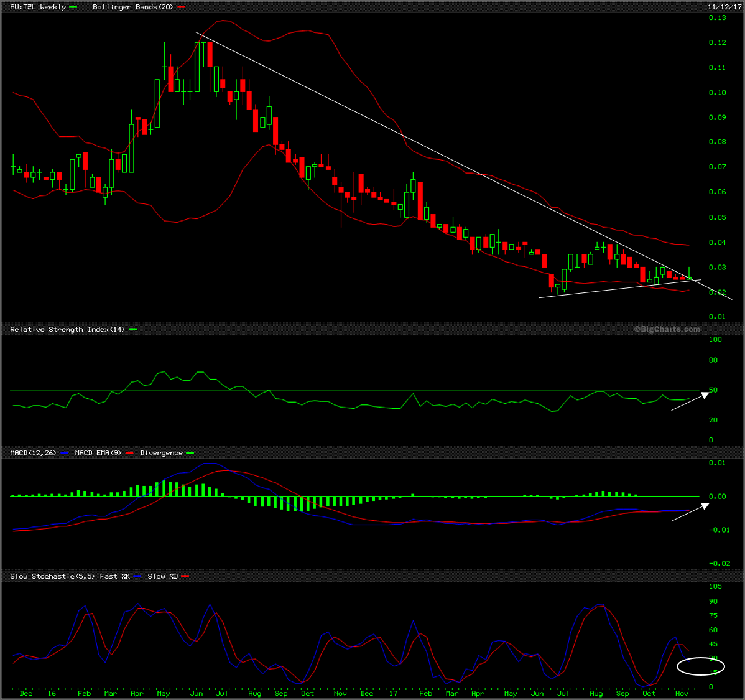Screen dimensions: 745x700
Task: Click the 20 value on the RSI axis
Action: coord(713,420)
